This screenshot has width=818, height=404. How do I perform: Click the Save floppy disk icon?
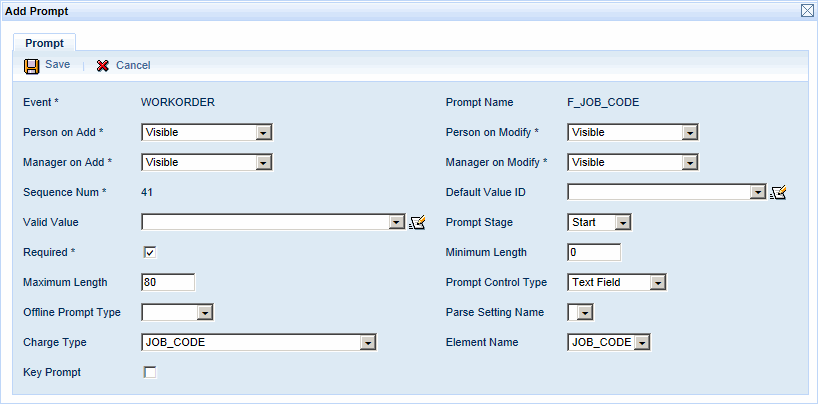point(32,66)
